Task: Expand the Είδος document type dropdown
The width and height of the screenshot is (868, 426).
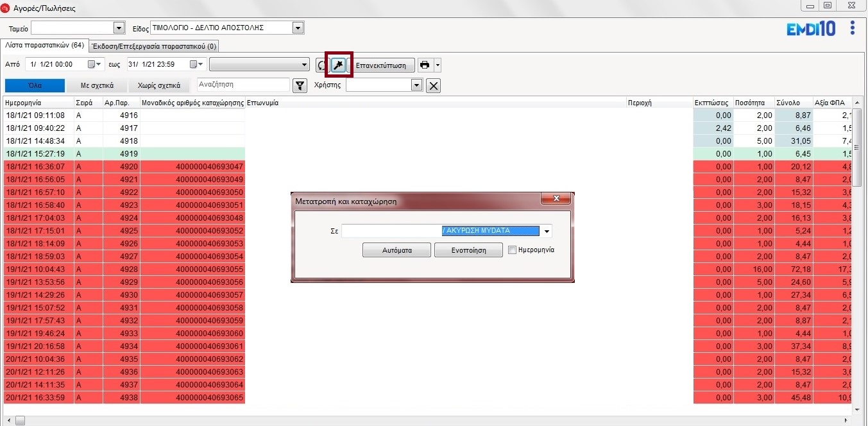Action: [x=297, y=28]
